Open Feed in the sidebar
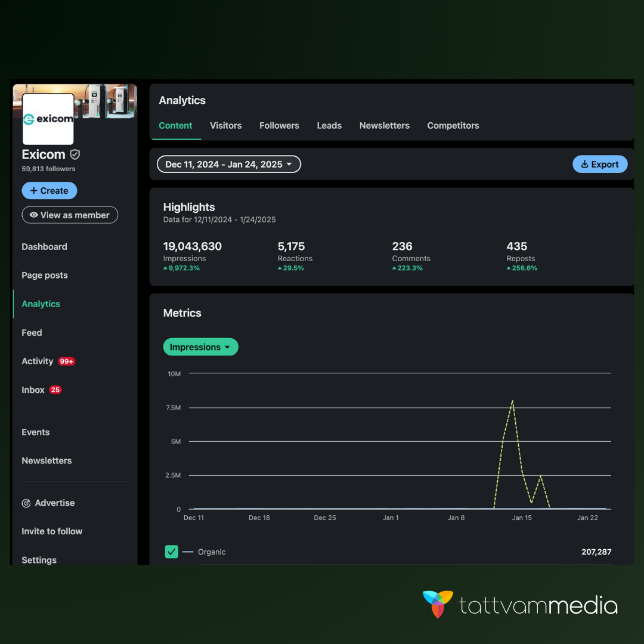Screen dimensions: 644x644 tap(32, 333)
